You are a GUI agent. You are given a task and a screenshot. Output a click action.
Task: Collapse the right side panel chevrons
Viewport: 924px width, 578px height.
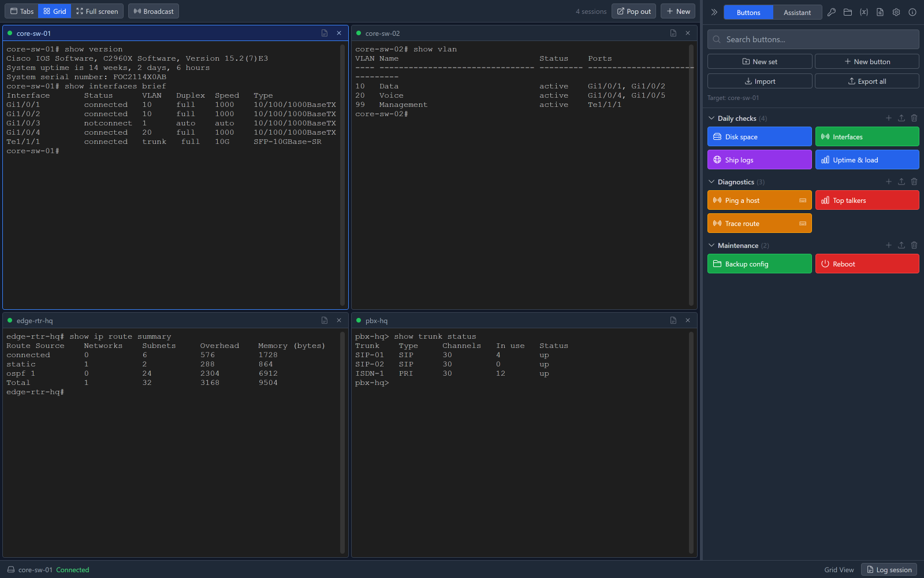point(714,12)
